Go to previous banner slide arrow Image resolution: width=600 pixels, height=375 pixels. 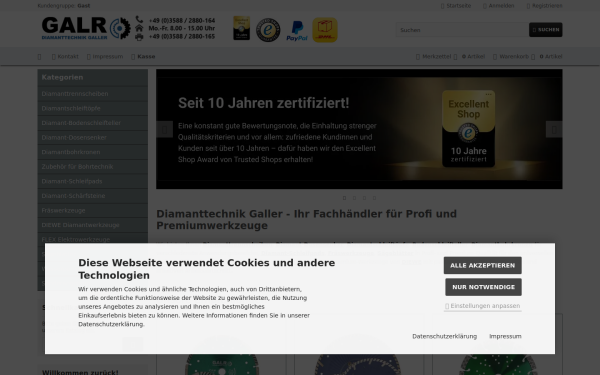(x=165, y=130)
